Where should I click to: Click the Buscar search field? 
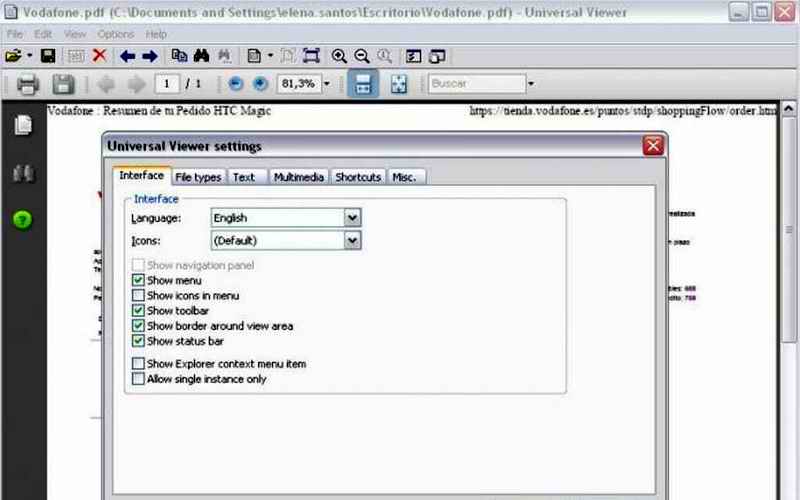(475, 84)
